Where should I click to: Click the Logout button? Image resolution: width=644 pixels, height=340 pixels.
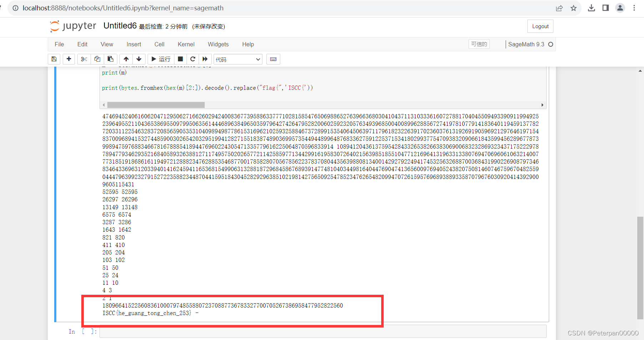(540, 26)
